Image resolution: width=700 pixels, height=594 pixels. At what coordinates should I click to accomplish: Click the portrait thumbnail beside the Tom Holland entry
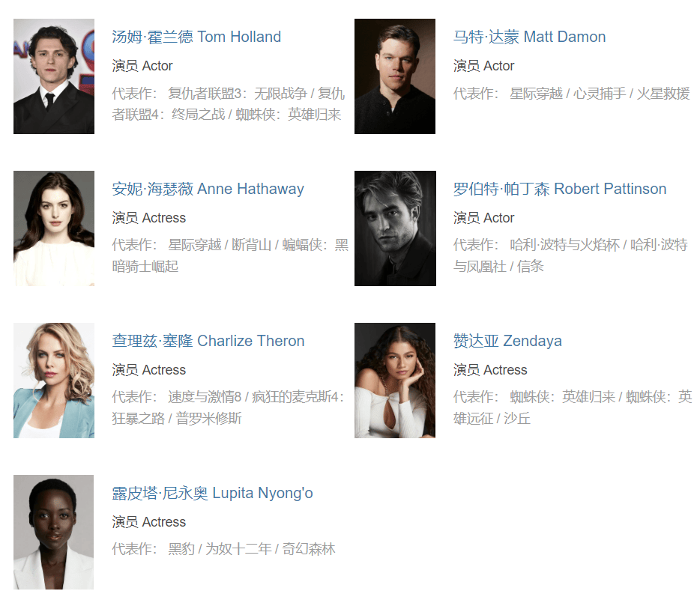coord(54,76)
